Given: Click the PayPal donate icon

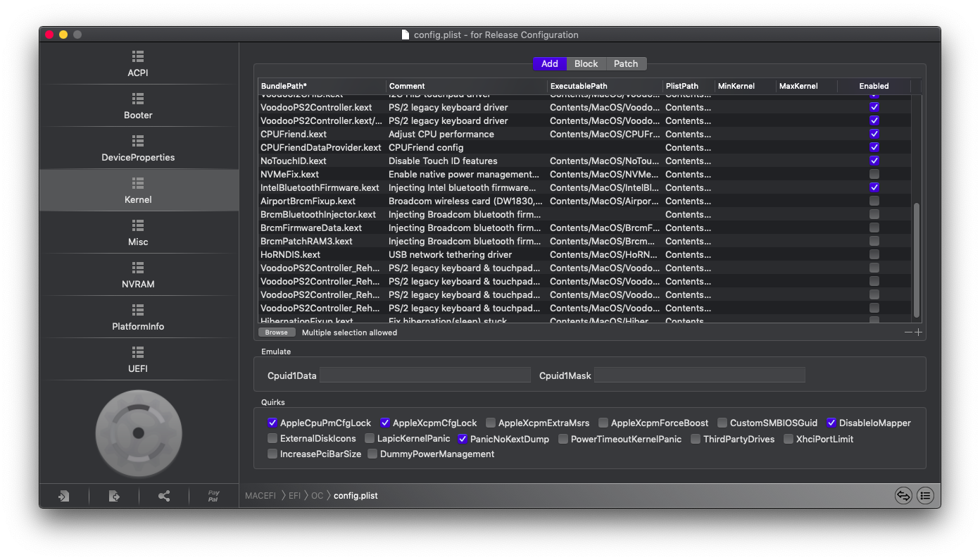Looking at the screenshot, I should pos(213,496).
